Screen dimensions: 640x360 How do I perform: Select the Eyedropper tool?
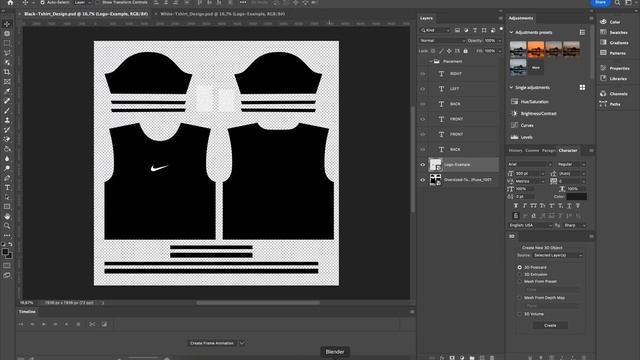[7, 91]
